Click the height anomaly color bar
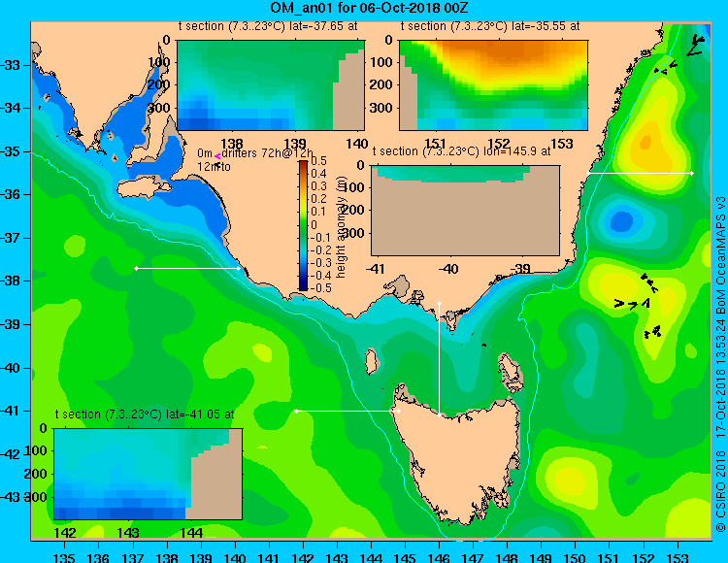This screenshot has height=563, width=728. click(303, 225)
